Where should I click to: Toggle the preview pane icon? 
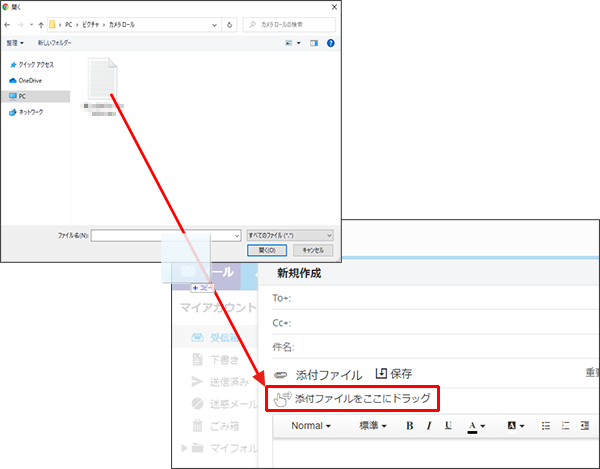[313, 43]
